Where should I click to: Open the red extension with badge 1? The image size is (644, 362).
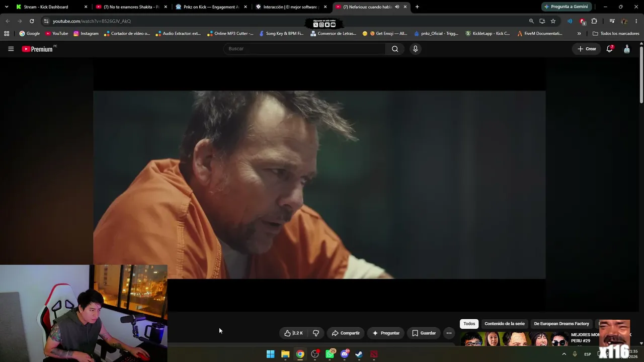pyautogui.click(x=582, y=21)
